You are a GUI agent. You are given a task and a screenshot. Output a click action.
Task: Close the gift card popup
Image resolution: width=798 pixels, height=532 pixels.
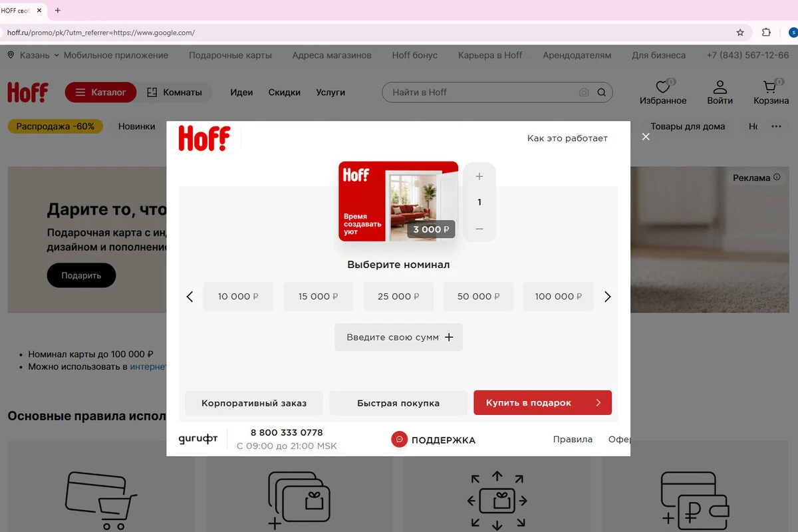(x=646, y=136)
